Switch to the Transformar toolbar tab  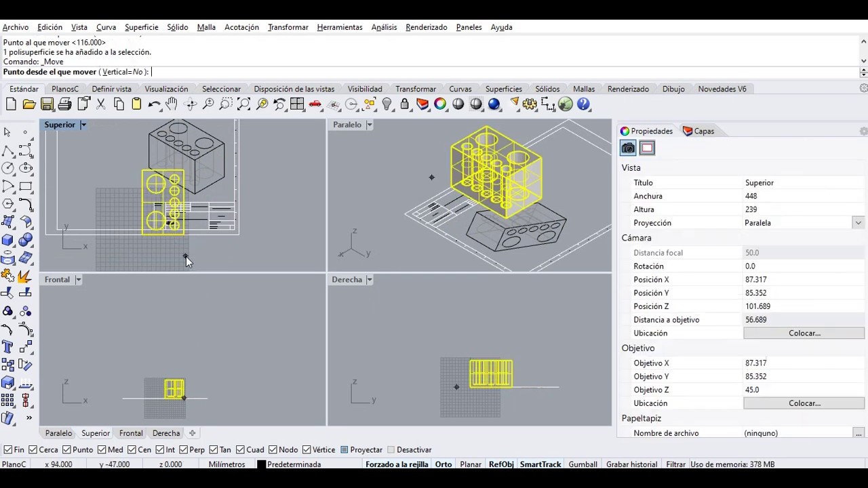pyautogui.click(x=416, y=89)
